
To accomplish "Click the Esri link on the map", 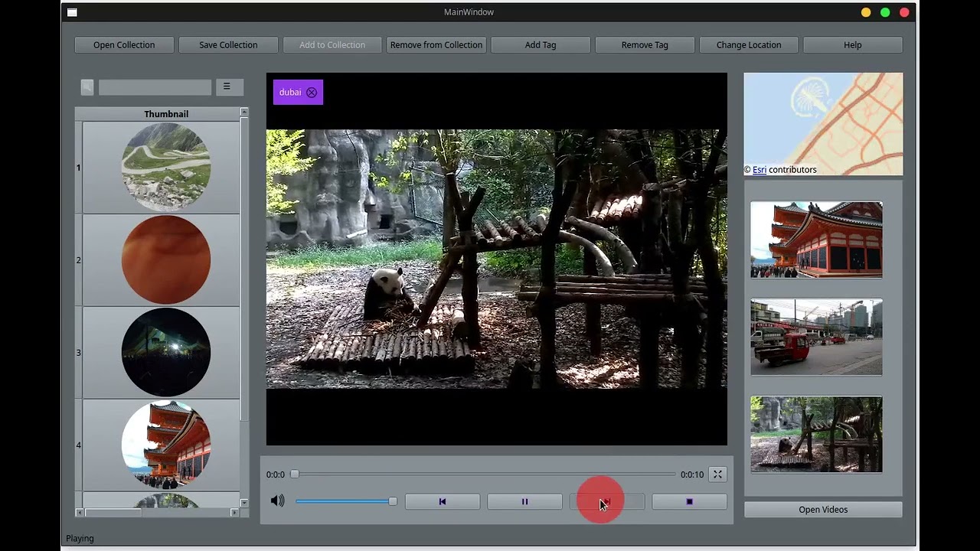I will pyautogui.click(x=759, y=170).
